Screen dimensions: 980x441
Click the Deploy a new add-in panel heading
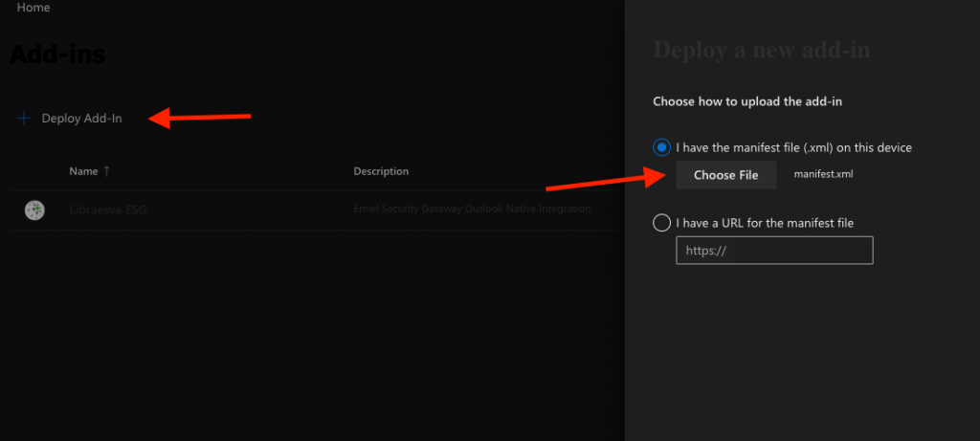pos(761,50)
